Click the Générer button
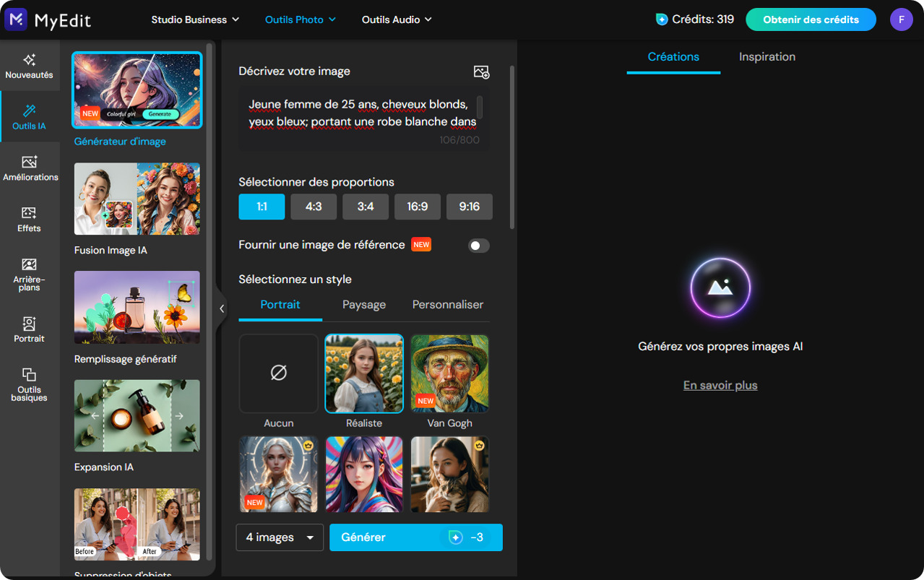Viewport: 924px width, 580px height. click(x=415, y=537)
